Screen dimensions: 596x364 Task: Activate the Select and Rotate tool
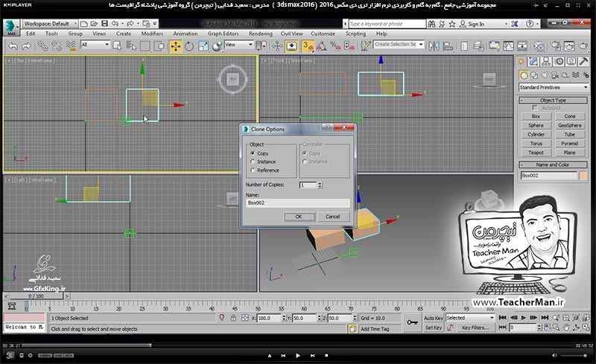tap(189, 46)
